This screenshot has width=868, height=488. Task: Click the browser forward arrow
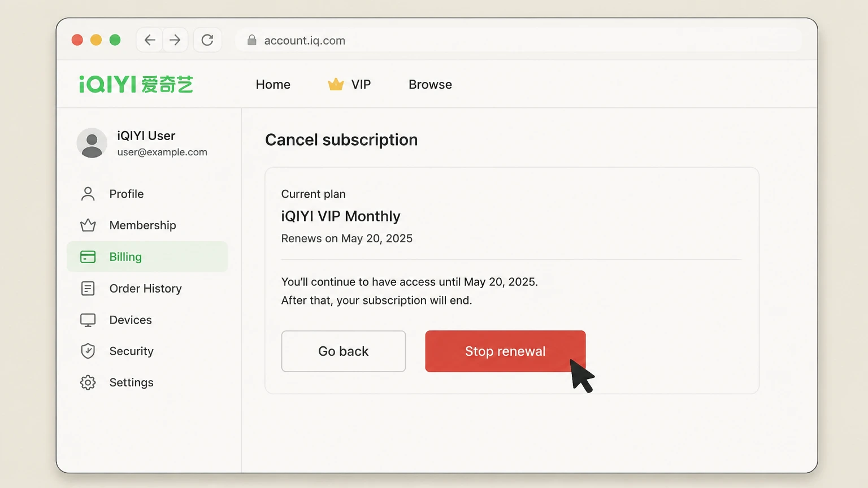pos(175,40)
